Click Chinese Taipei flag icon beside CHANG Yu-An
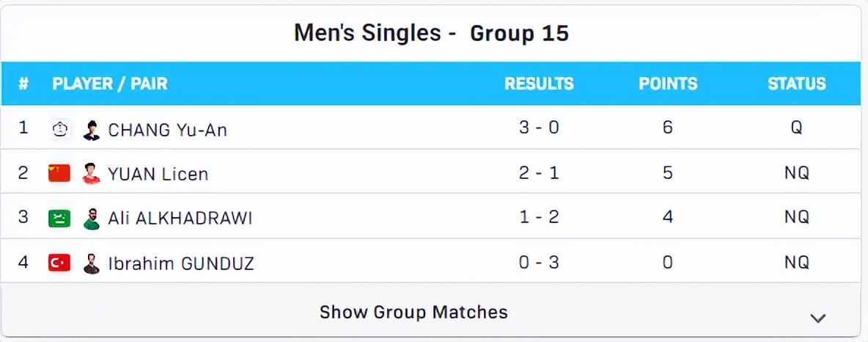The image size is (868, 342). 59,129
